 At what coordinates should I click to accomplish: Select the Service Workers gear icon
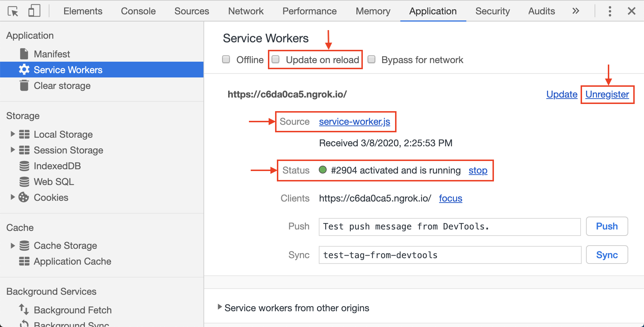click(x=24, y=70)
